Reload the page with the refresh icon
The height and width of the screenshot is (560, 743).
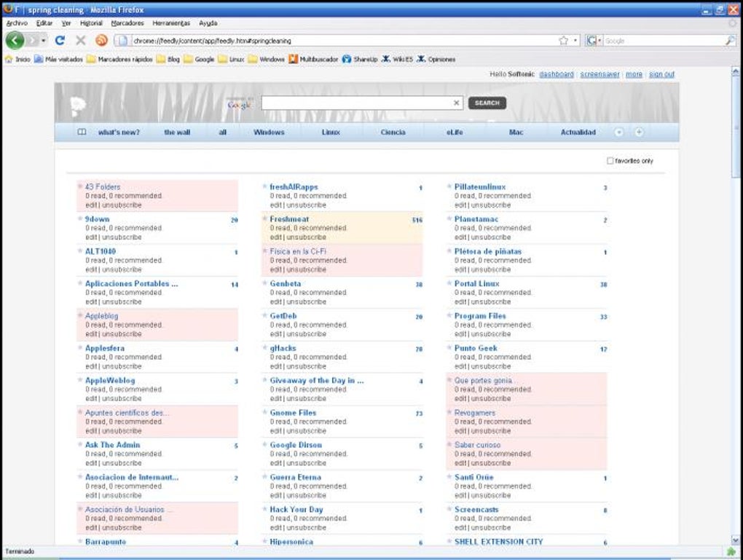point(60,41)
